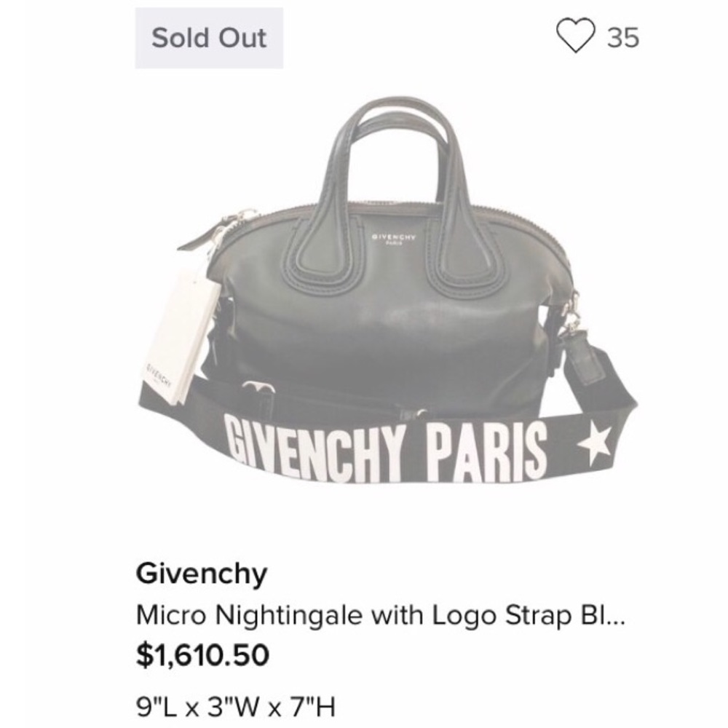The width and height of the screenshot is (728, 728).
Task: Click the white star on the strap
Action: [x=594, y=442]
